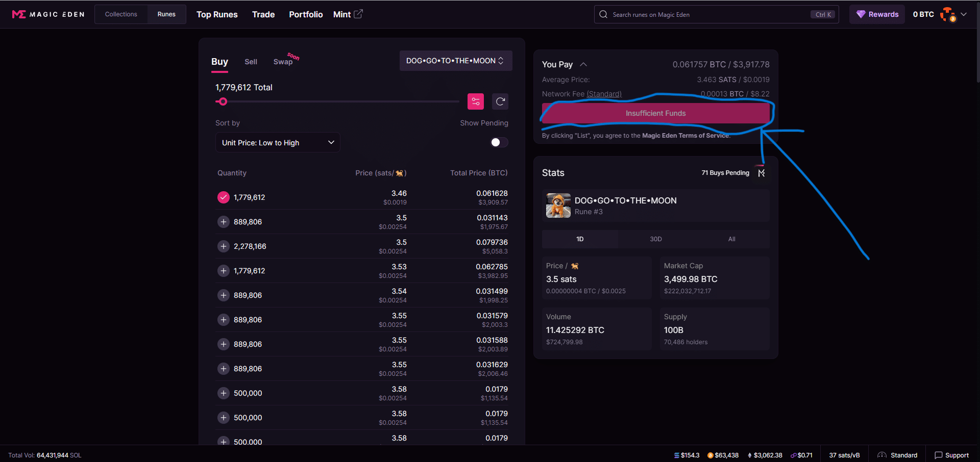Click the Support chat icon
This screenshot has height=462, width=980.
[x=938, y=455]
